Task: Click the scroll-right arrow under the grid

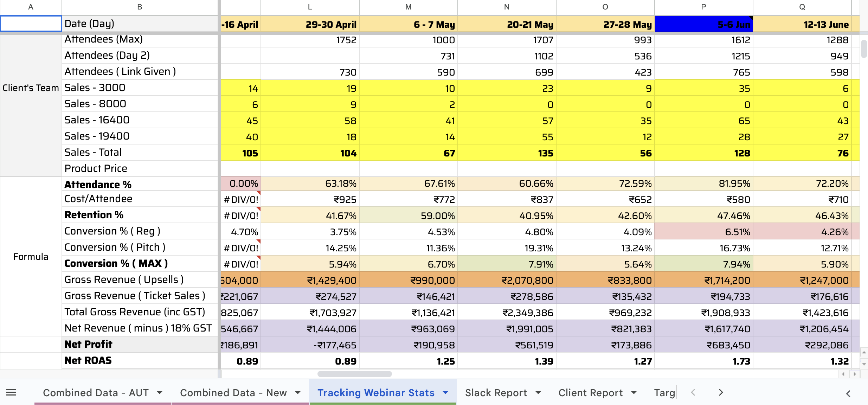Action: tap(855, 374)
